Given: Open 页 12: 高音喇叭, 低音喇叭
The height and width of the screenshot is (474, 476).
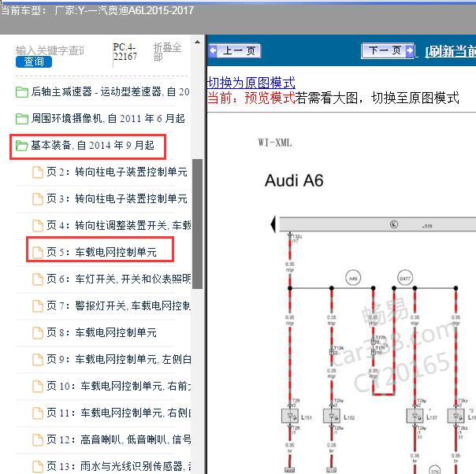Looking at the screenshot, I should click(119, 439).
